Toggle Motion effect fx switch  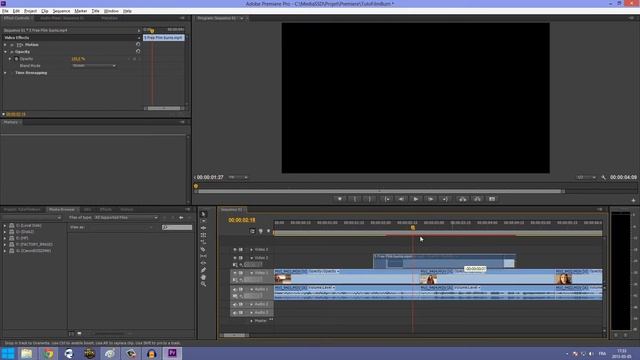pyautogui.click(x=12, y=45)
